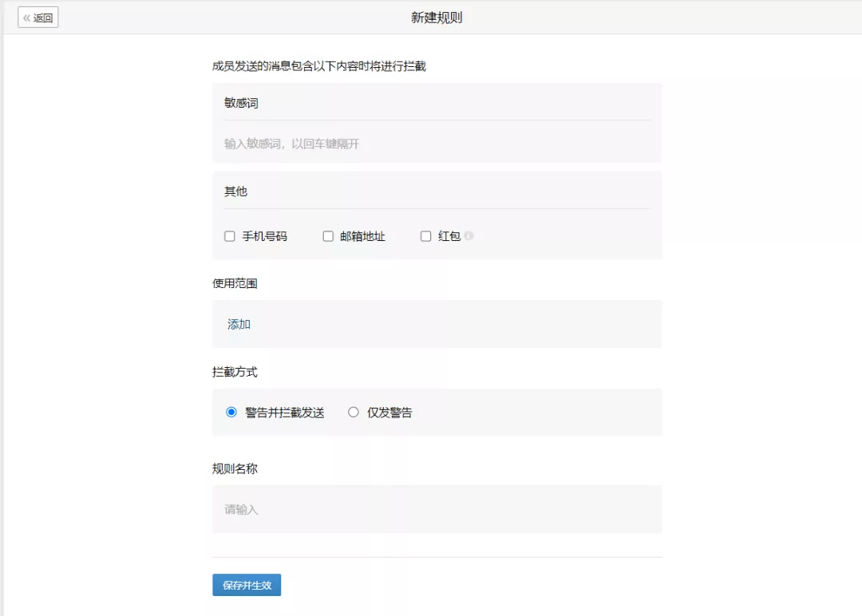862x616 pixels.
Task: Click the 成员发送的消息包含以下内容时将进行拦截 description text
Action: click(x=319, y=66)
